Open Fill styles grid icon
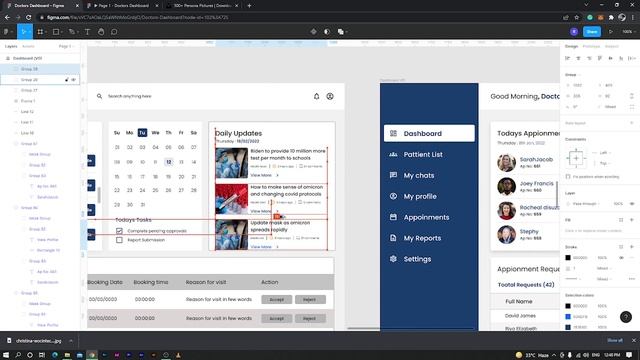The width and height of the screenshot is (640, 360). pyautogui.click(x=621, y=220)
